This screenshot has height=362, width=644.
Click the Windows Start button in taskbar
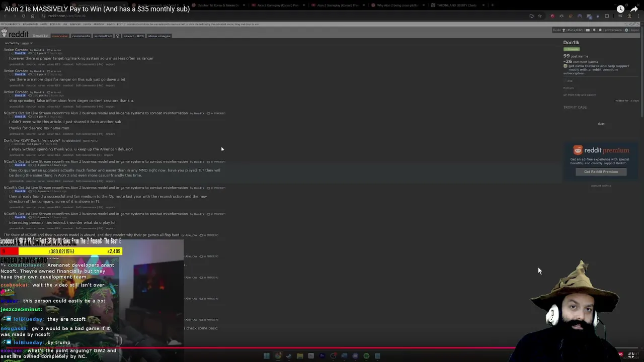pos(267,356)
